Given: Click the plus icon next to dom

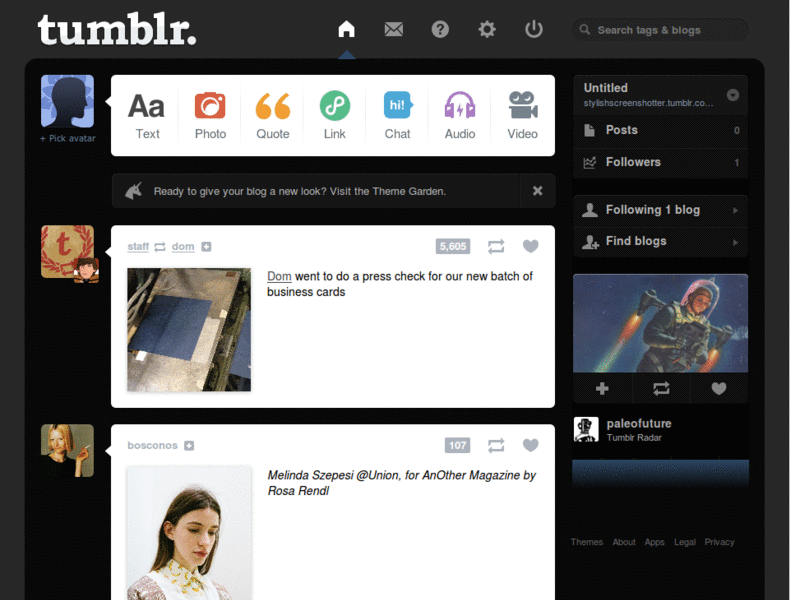Looking at the screenshot, I should click(x=206, y=247).
